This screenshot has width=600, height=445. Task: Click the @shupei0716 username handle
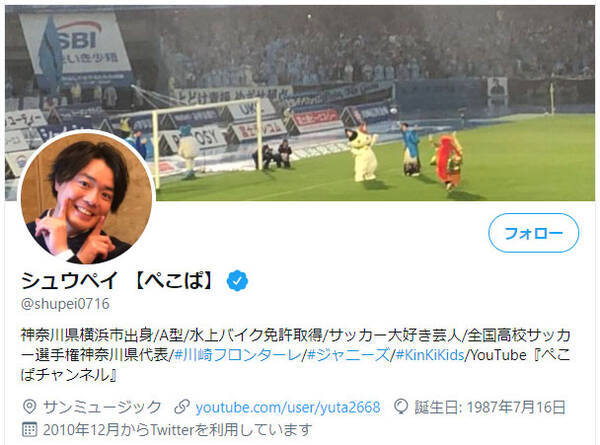[x=65, y=304]
